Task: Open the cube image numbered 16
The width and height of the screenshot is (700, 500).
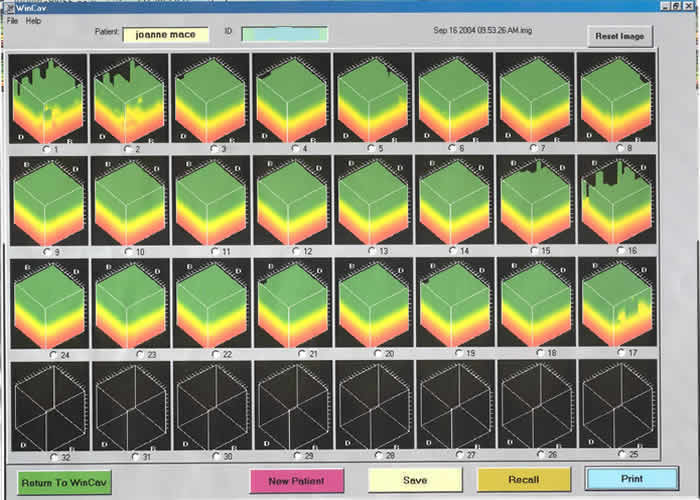Action: [x=616, y=200]
